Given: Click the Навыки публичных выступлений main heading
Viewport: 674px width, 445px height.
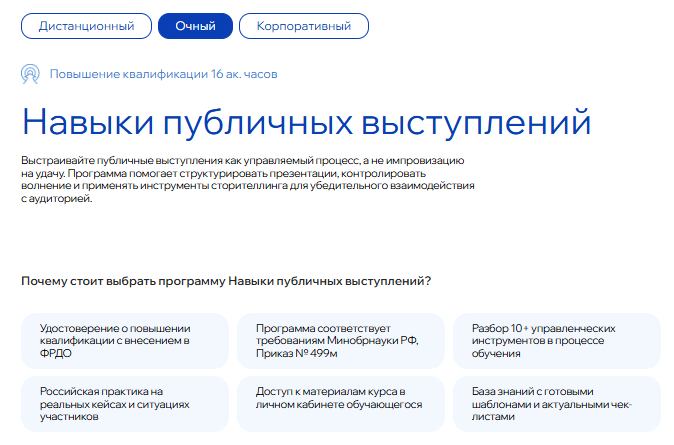Looking at the screenshot, I should (x=306, y=121).
